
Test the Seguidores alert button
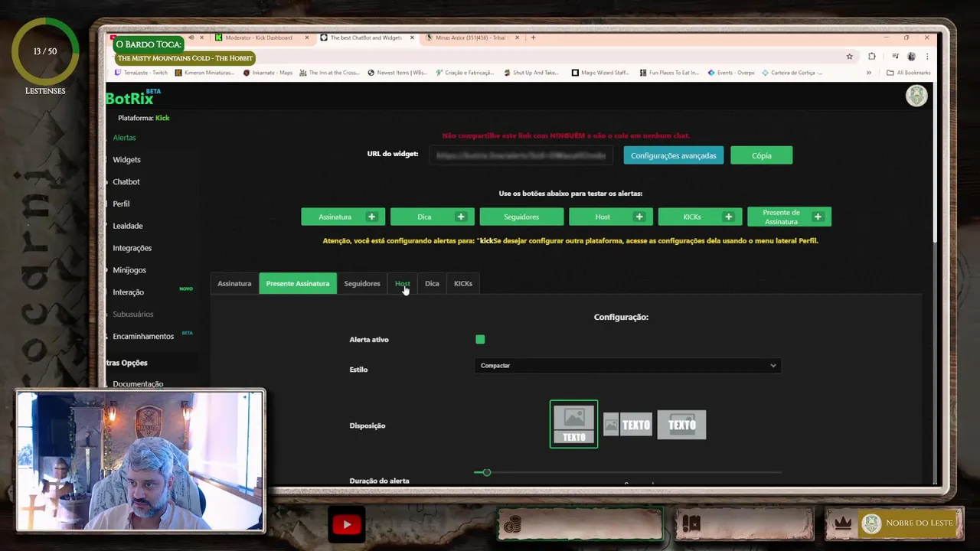pyautogui.click(x=521, y=217)
